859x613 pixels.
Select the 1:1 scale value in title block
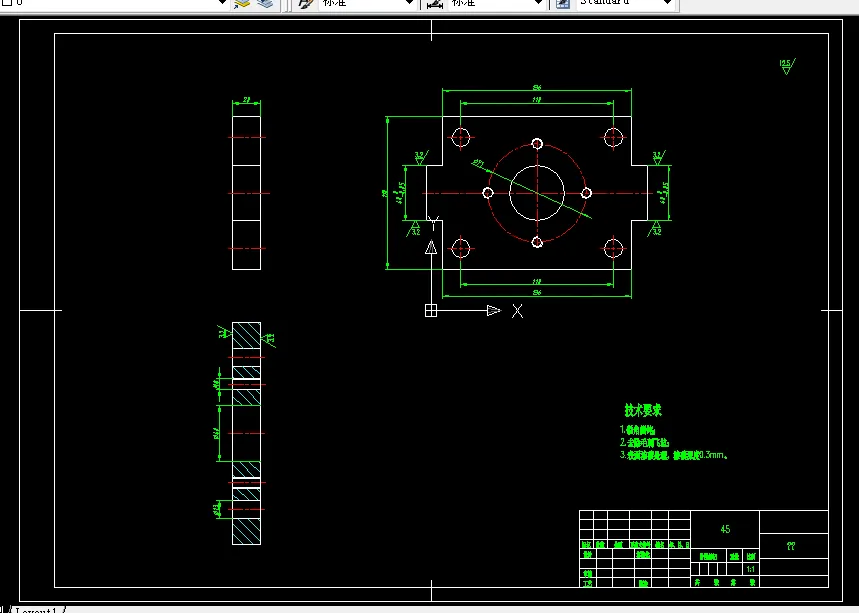(751, 569)
